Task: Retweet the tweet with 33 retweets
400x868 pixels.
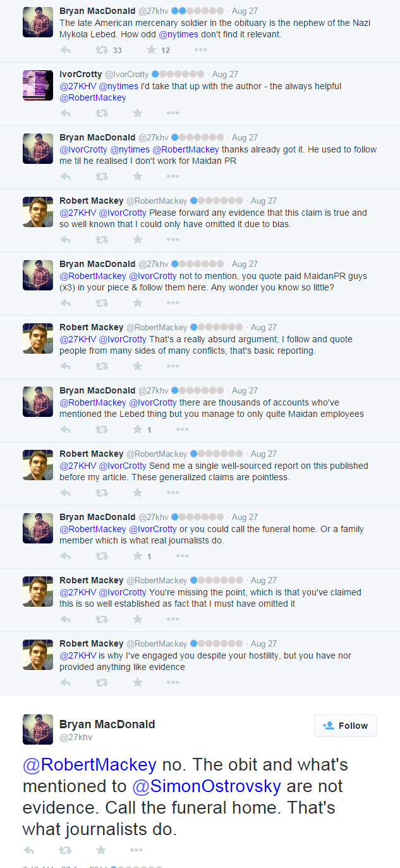Action: click(x=101, y=50)
